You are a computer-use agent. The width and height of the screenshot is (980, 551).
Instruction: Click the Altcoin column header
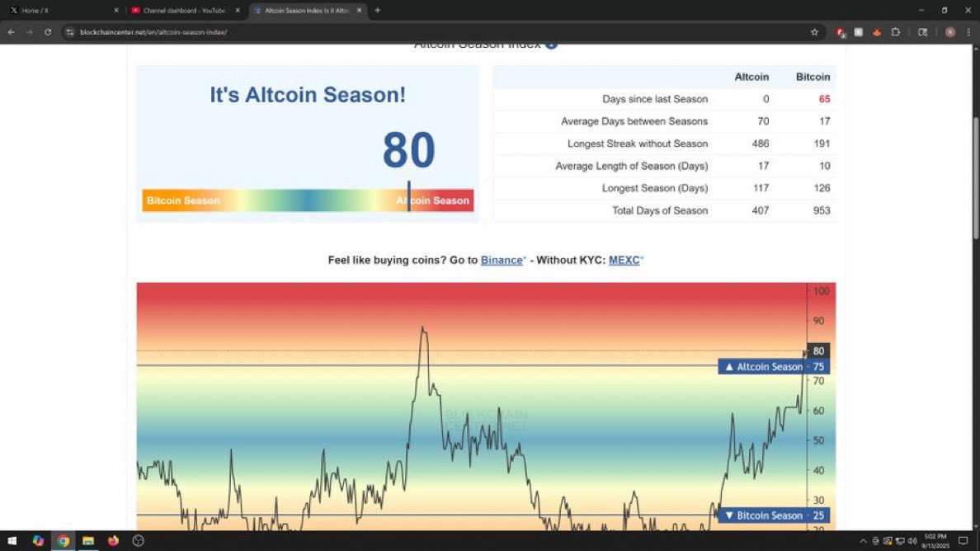pos(751,77)
